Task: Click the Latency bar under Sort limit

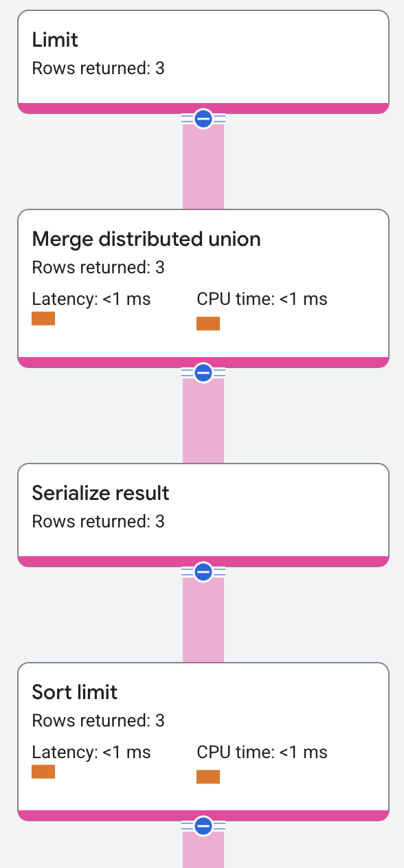Action: (43, 771)
